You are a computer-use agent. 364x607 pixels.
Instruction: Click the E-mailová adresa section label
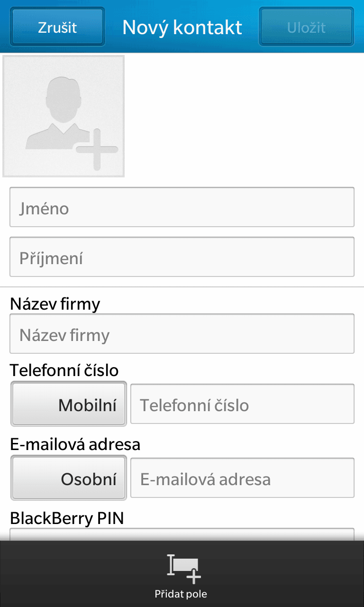[x=75, y=444]
